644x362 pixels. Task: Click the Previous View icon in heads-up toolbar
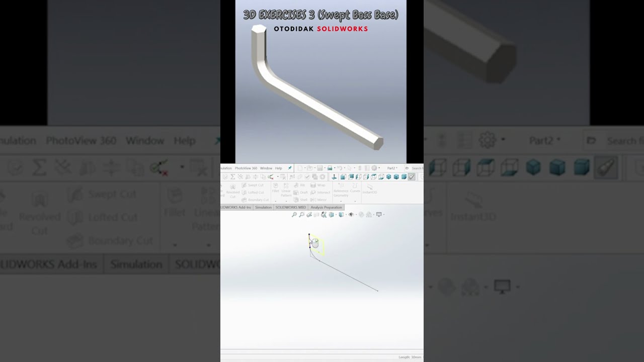[x=309, y=215]
